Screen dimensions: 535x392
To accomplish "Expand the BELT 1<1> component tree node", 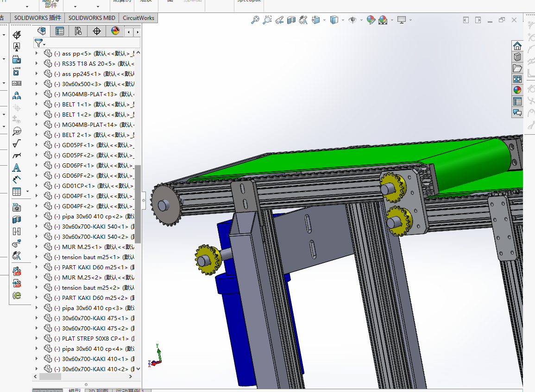I will coord(37,104).
